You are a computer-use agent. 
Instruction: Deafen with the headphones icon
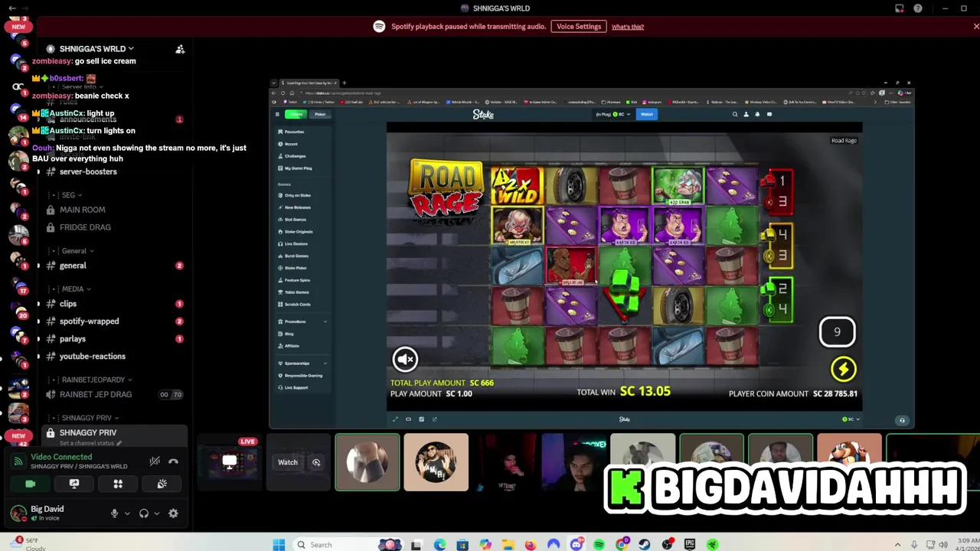(144, 514)
